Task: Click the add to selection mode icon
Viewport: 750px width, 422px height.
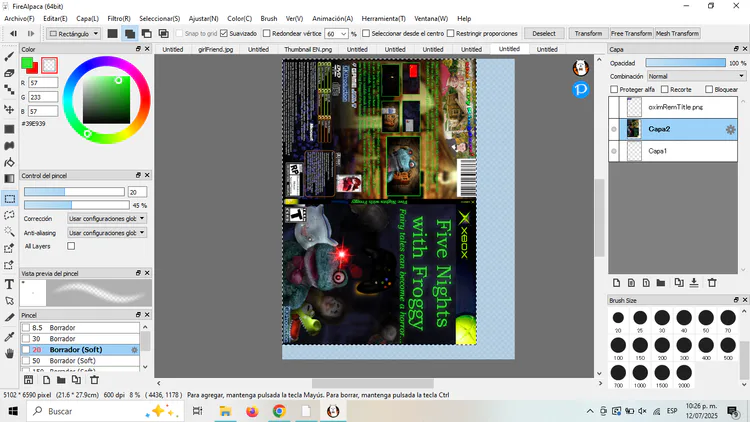Action: coord(130,33)
